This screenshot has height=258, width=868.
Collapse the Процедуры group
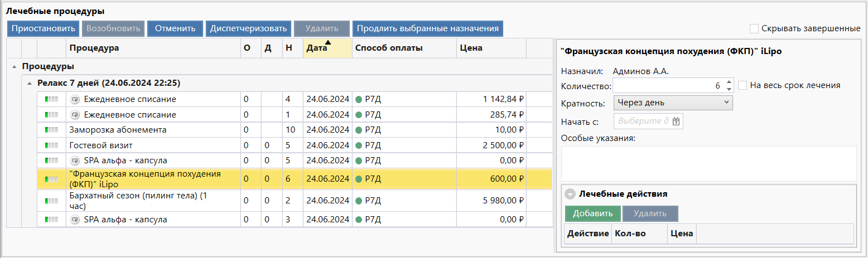[x=13, y=67]
